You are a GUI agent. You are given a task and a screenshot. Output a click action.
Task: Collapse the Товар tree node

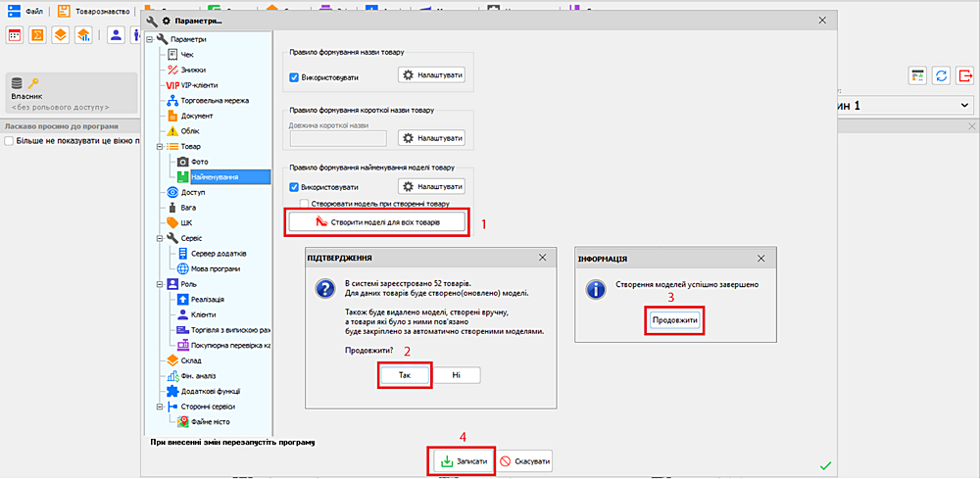coord(159,146)
